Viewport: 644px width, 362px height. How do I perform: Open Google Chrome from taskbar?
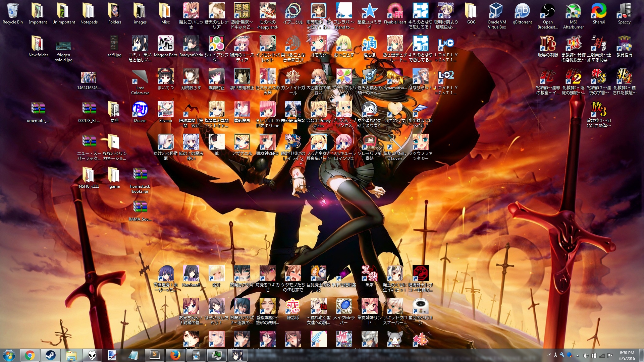click(30, 355)
